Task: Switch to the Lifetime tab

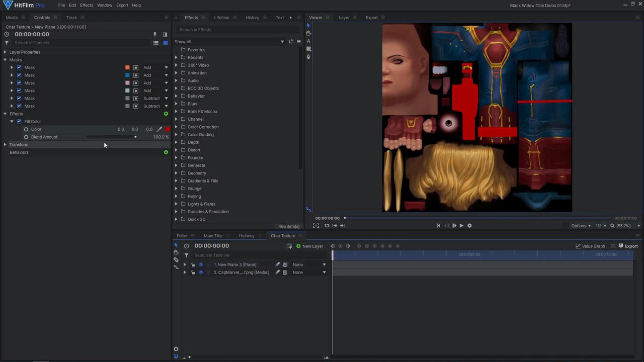Action: point(221,18)
